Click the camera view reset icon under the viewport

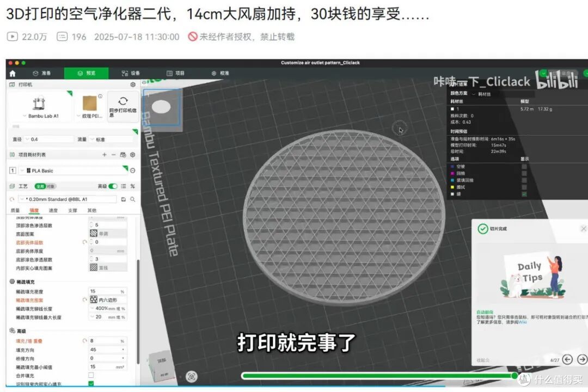pos(192,376)
